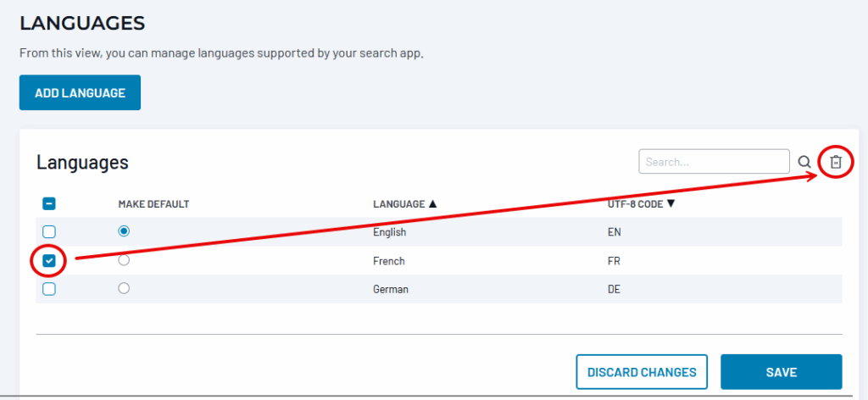Click the magnifying glass search icon

[804, 162]
